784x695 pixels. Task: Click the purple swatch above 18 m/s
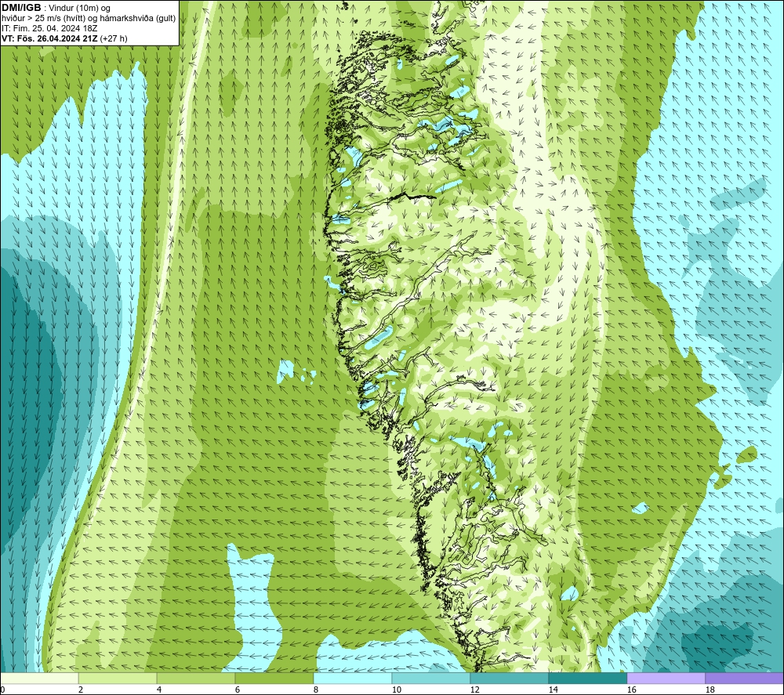[x=745, y=679]
